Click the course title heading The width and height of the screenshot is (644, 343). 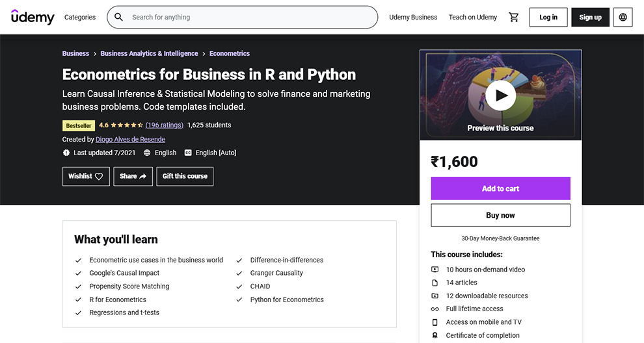pos(209,75)
